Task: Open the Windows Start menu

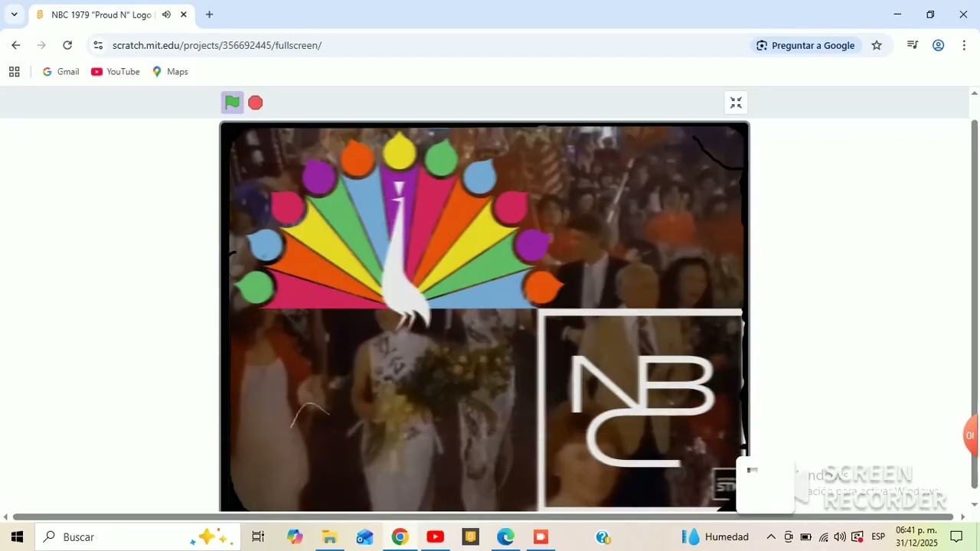Action: pos(17,537)
